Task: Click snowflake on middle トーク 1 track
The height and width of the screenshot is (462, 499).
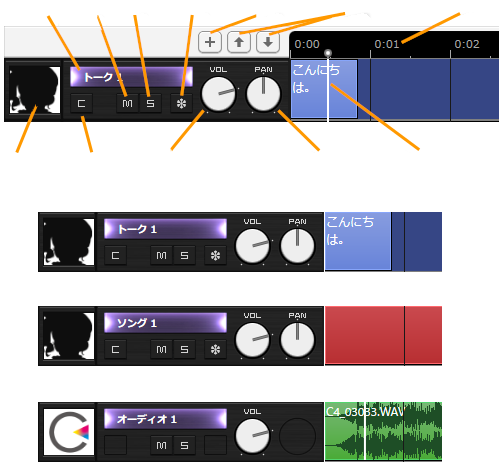Action: point(215,255)
